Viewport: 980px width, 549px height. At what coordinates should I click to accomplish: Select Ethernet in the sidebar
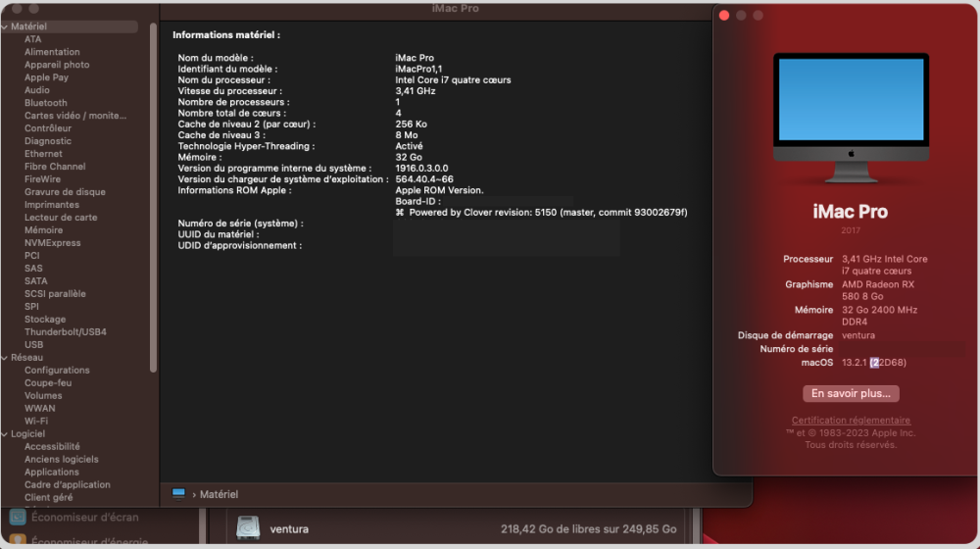click(43, 154)
